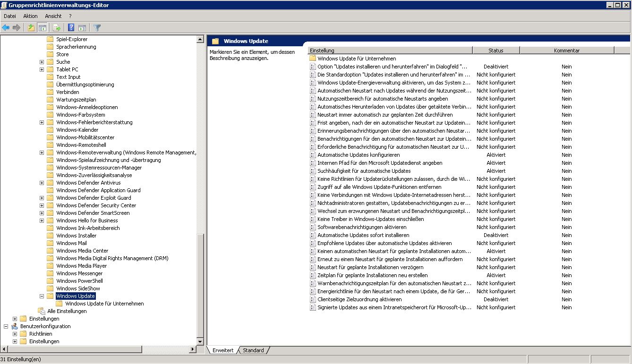This screenshot has height=364, width=632.
Task: Select setting Internen Pfad für den Microsoft Updatedienst angeben
Action: pyautogui.click(x=380, y=163)
